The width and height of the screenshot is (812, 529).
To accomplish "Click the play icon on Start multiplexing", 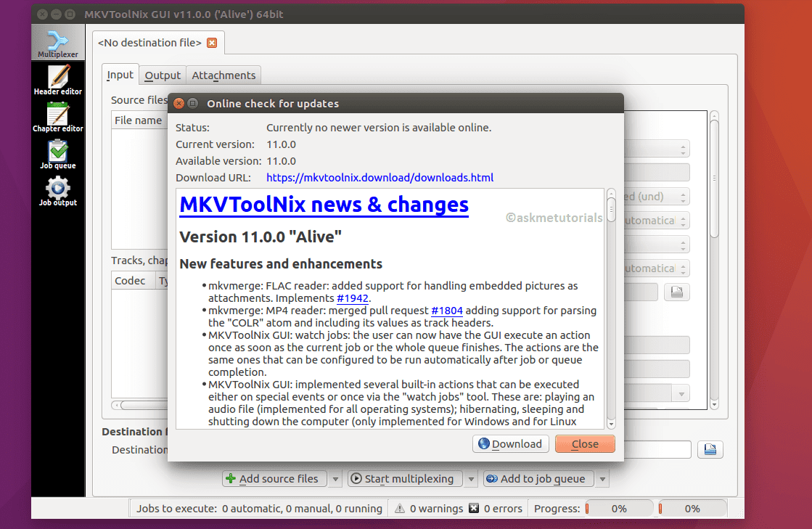I will 356,479.
